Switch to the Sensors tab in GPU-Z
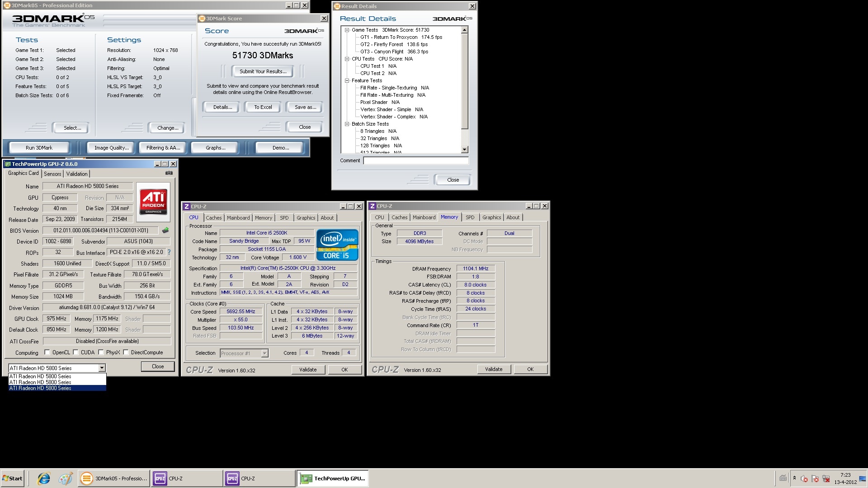Screen dimensions: 868x488 52,174
